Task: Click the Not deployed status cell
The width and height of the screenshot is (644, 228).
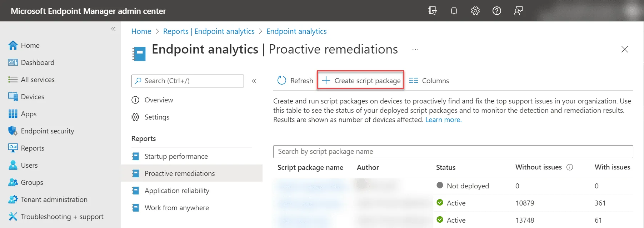Action: pos(463,186)
